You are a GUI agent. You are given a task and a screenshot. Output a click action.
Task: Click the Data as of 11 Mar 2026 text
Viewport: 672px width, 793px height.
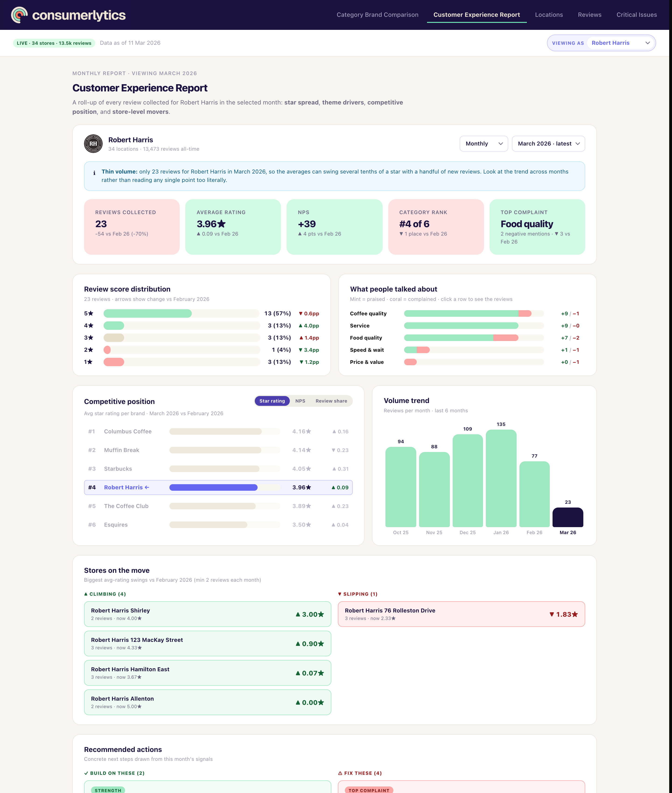(130, 43)
